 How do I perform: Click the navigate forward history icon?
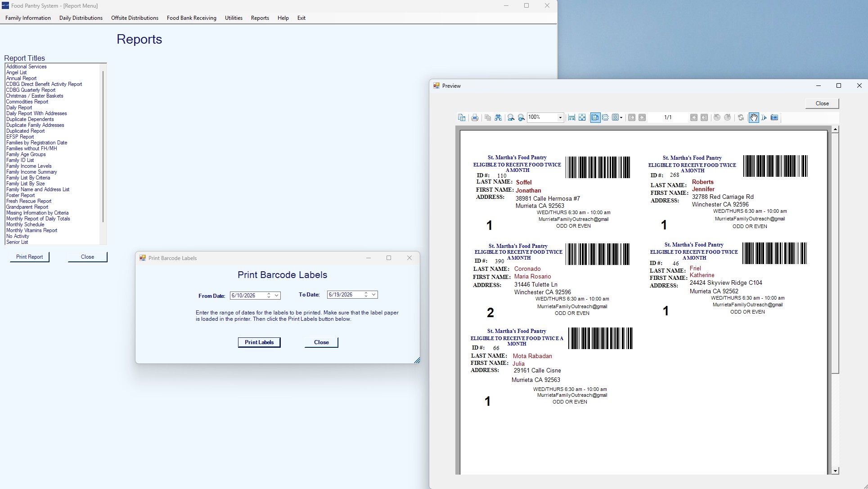pos(728,117)
